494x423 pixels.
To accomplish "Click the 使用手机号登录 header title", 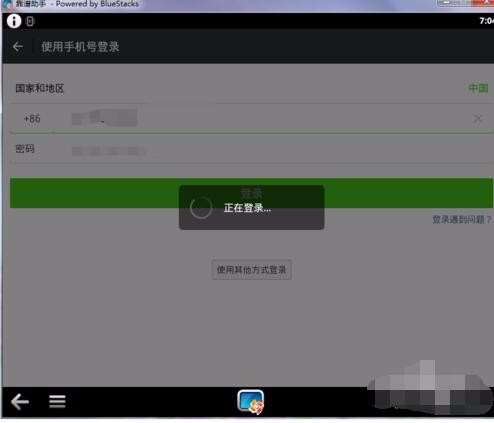I will 80,47.
